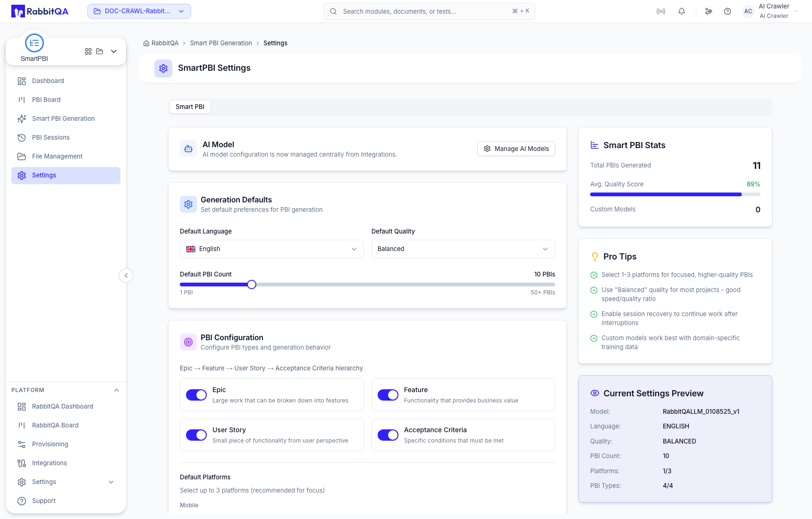
Task: Click the Default PBI Count slider handle
Action: coord(252,285)
